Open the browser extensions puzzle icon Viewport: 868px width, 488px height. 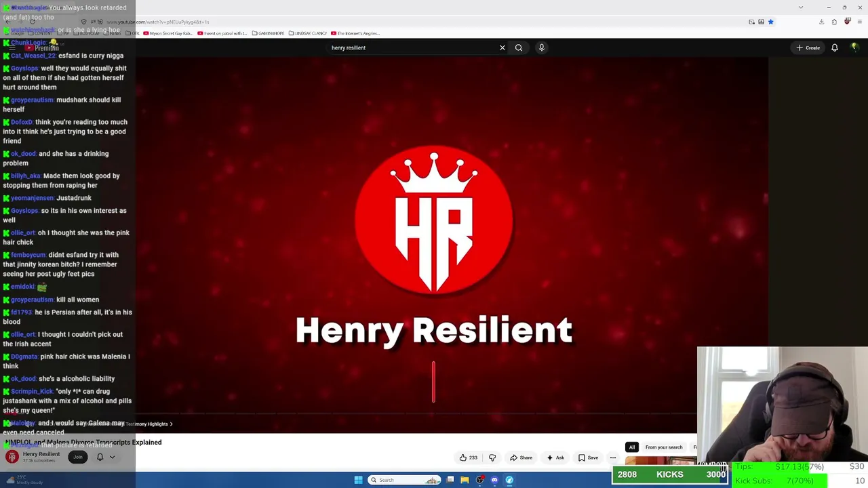pyautogui.click(x=834, y=22)
